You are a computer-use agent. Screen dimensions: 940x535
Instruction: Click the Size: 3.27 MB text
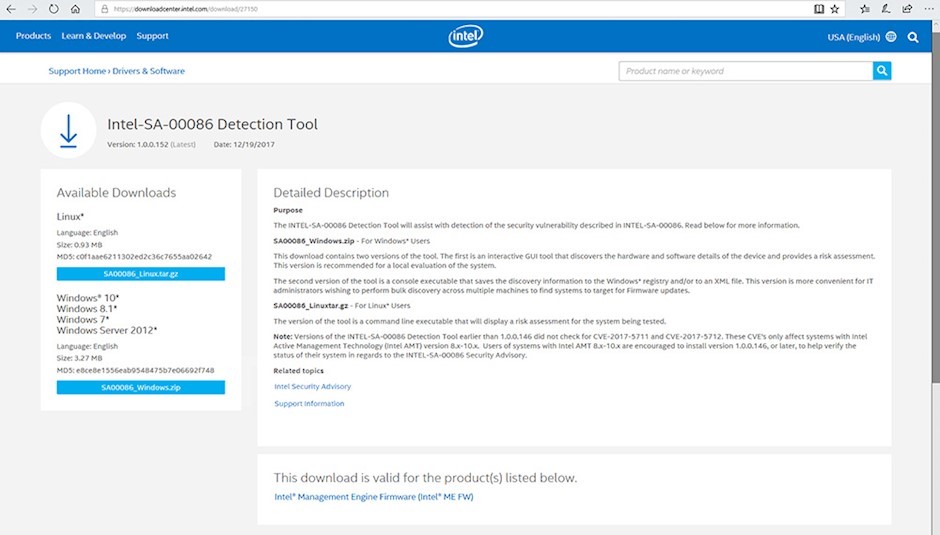[79, 358]
